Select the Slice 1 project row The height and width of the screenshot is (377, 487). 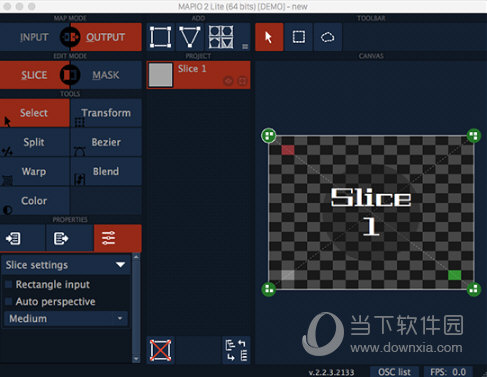point(198,75)
